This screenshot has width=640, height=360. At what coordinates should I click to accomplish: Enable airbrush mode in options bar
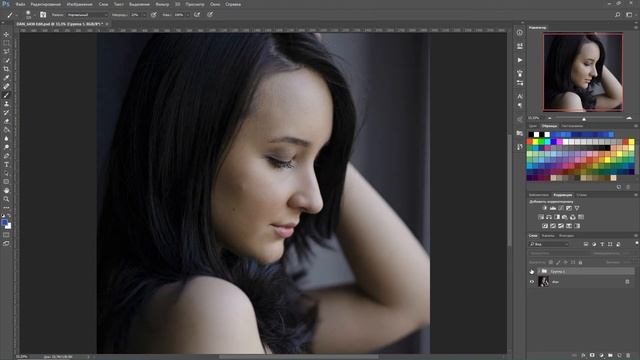point(197,15)
